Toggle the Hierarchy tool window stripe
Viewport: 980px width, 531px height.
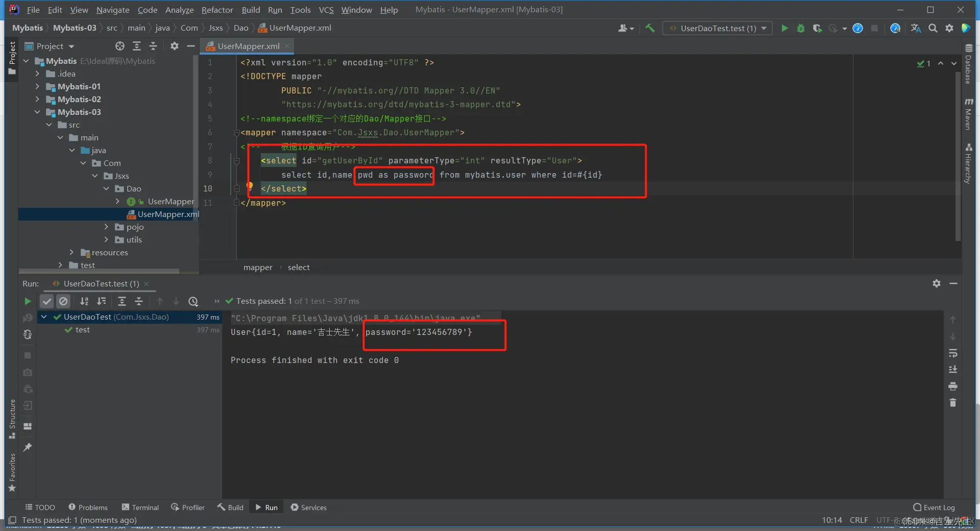[968, 163]
